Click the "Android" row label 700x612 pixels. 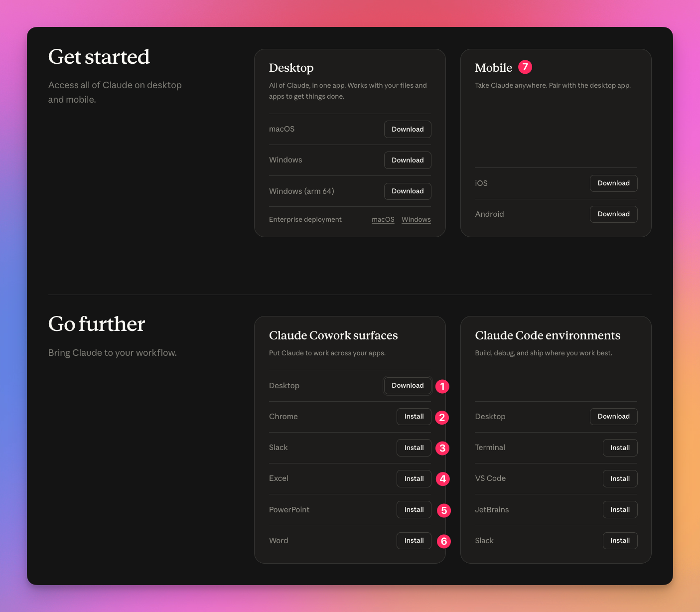[490, 214]
